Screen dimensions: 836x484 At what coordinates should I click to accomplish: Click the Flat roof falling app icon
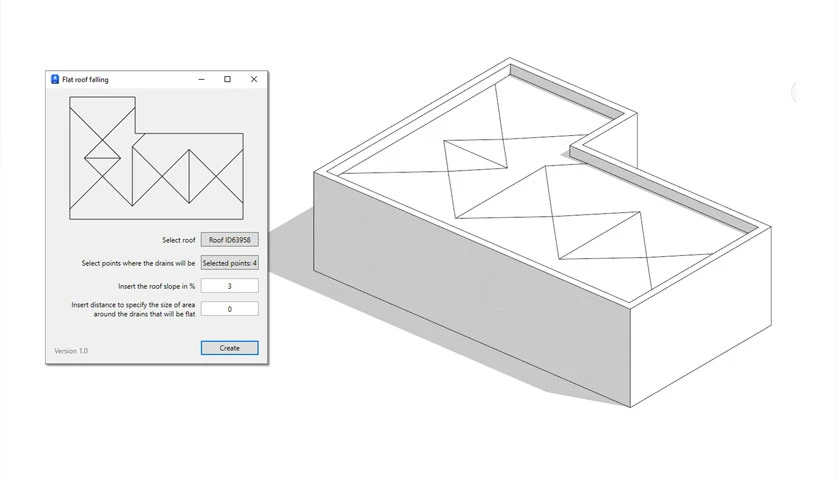(x=54, y=79)
